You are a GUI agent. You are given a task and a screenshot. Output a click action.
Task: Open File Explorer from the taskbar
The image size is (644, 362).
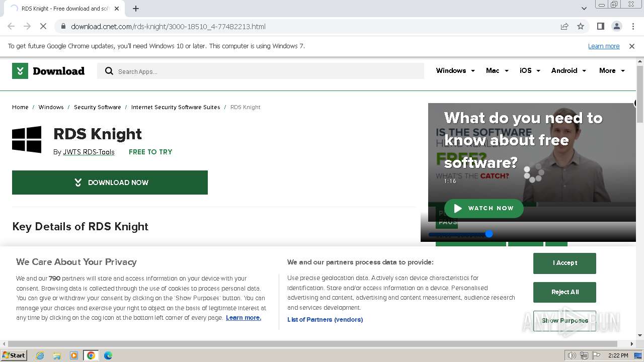57,355
